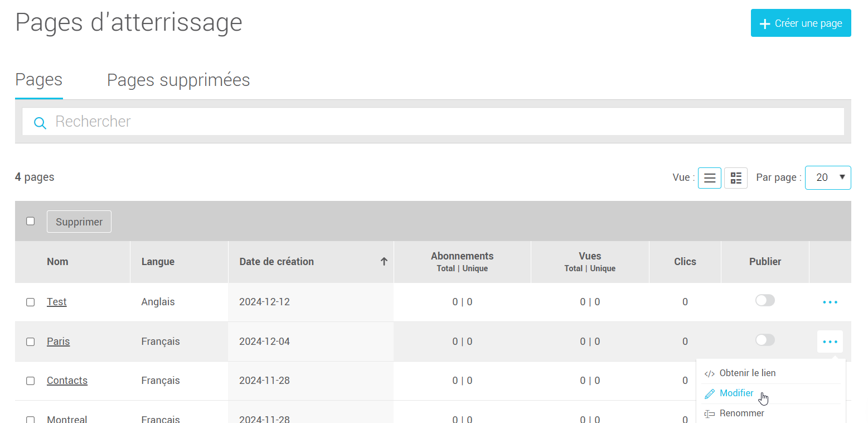The width and height of the screenshot is (868, 423).
Task: Choose Renommer from the context menu
Action: [741, 414]
